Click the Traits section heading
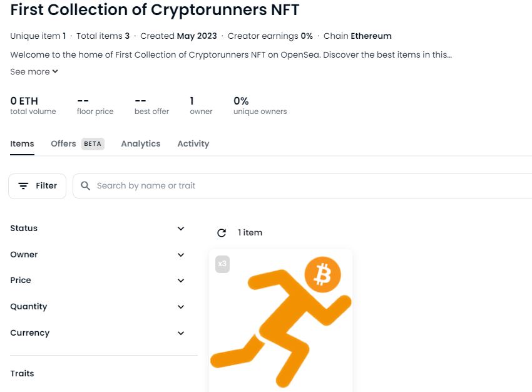This screenshot has width=532, height=392. 22,374
